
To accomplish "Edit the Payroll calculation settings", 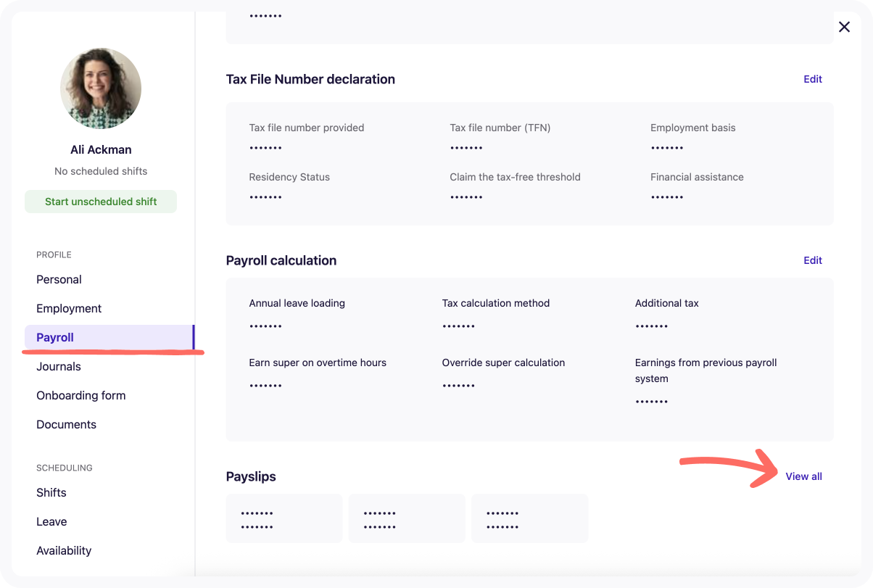I will [x=813, y=260].
